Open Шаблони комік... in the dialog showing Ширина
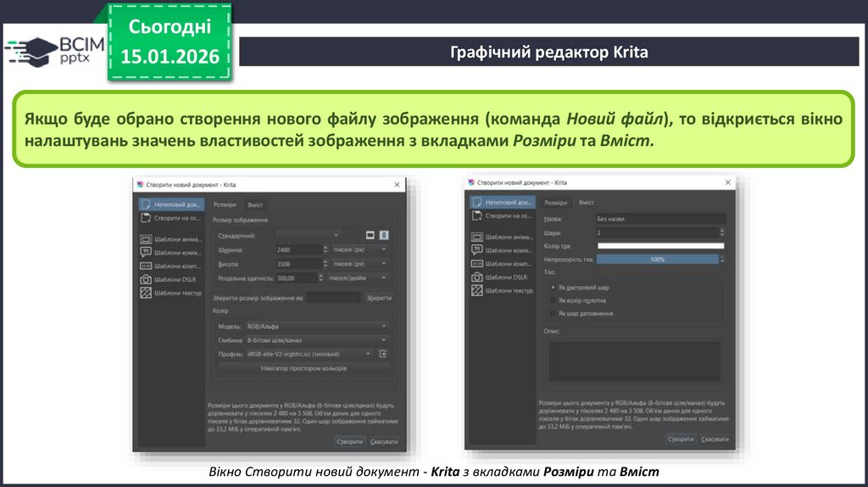The image size is (868, 487). coord(171,253)
